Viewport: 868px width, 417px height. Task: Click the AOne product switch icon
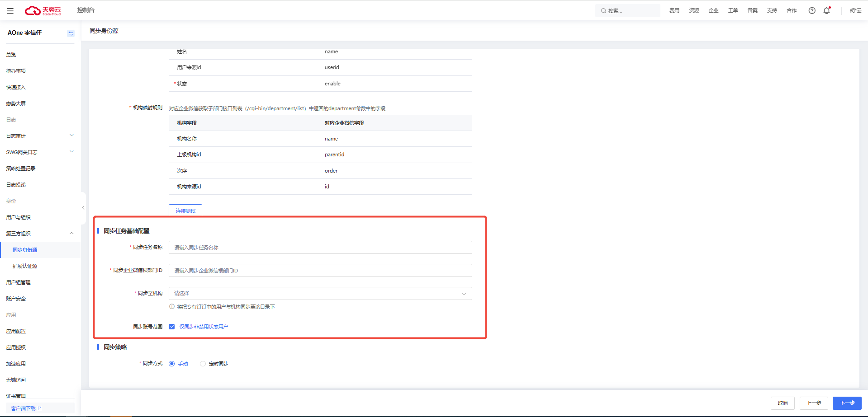tap(71, 33)
